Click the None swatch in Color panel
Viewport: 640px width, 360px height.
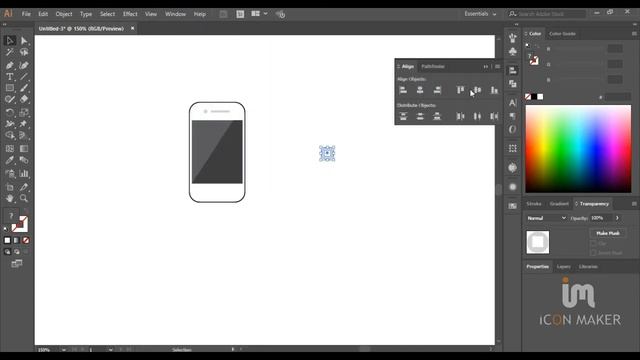pos(528,97)
